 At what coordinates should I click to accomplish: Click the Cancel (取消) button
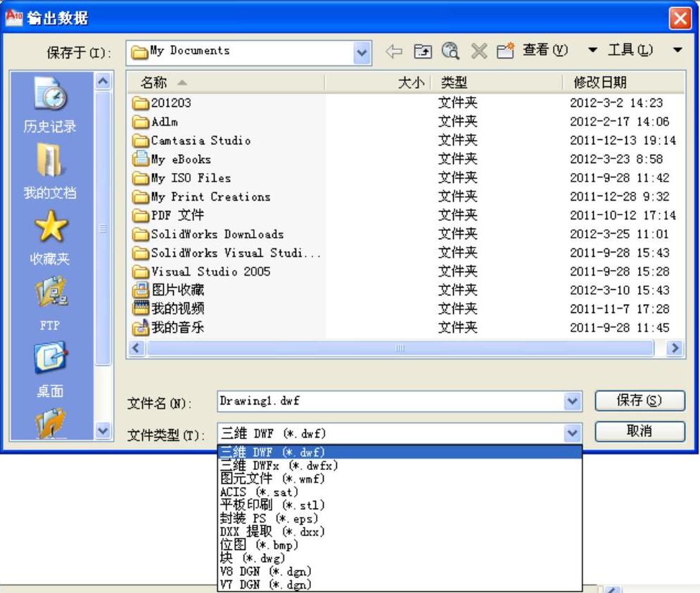[639, 431]
